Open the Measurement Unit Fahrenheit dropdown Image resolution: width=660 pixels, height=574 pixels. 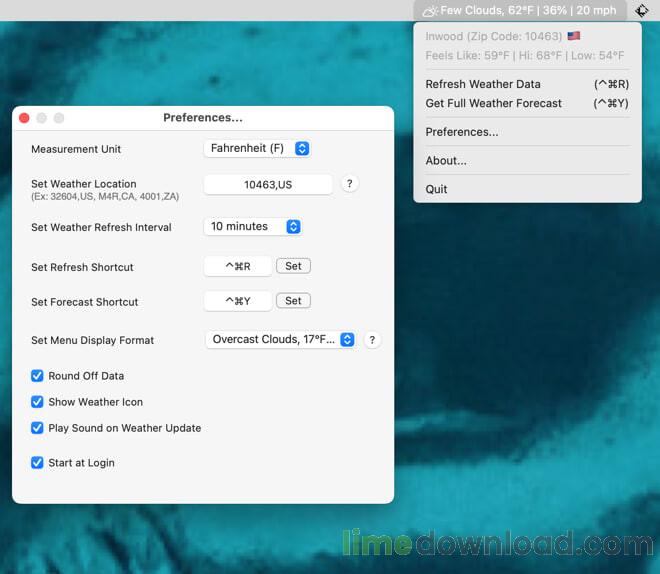pyautogui.click(x=257, y=149)
